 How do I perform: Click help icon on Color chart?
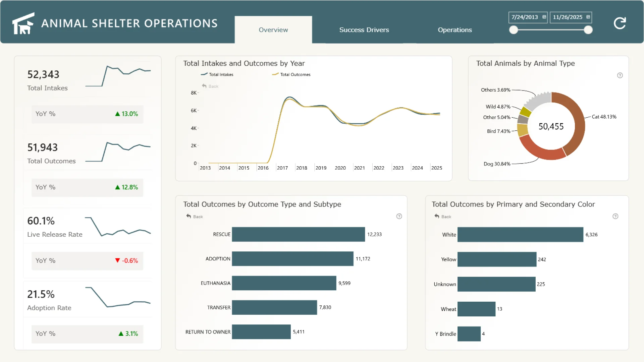tap(615, 216)
